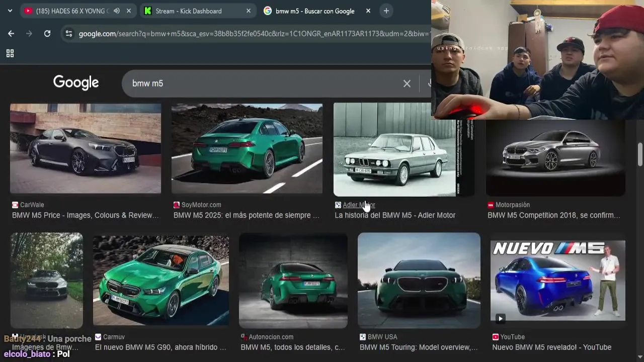644x362 pixels.
Task: Click the CarWale source link
Action: (x=32, y=205)
